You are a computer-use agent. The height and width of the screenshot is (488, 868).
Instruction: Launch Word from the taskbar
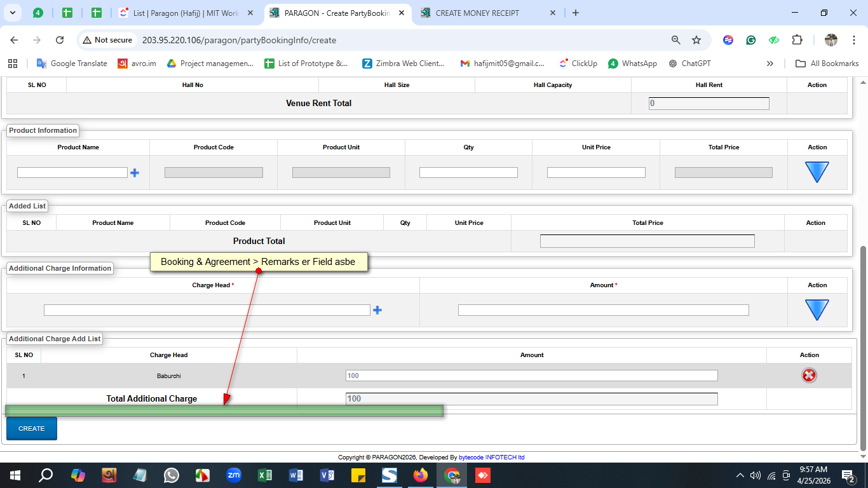296,475
